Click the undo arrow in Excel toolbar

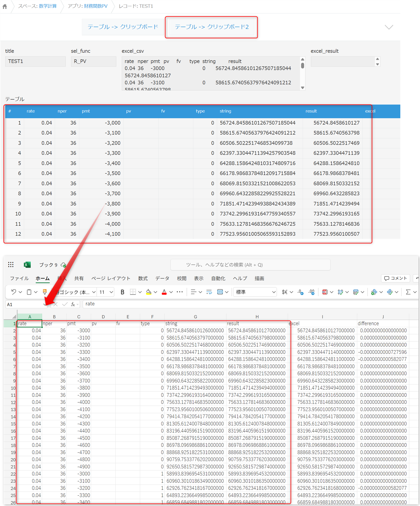pyautogui.click(x=13, y=292)
